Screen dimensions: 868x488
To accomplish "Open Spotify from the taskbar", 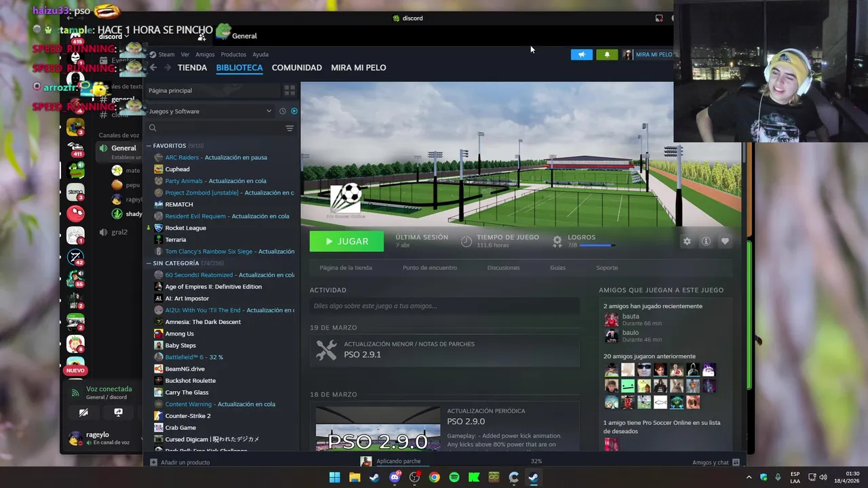I will pos(454,477).
